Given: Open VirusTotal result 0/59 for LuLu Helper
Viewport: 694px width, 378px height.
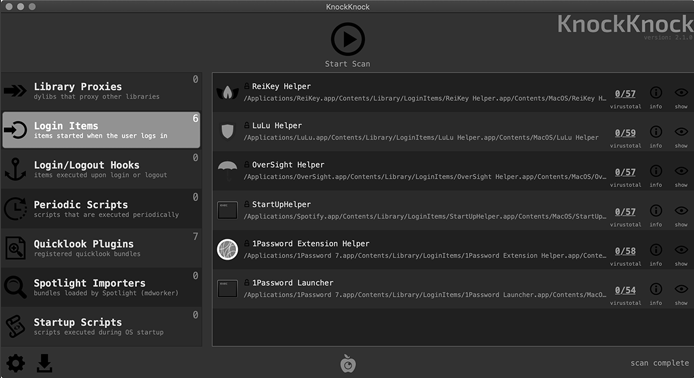Looking at the screenshot, I should 625,133.
